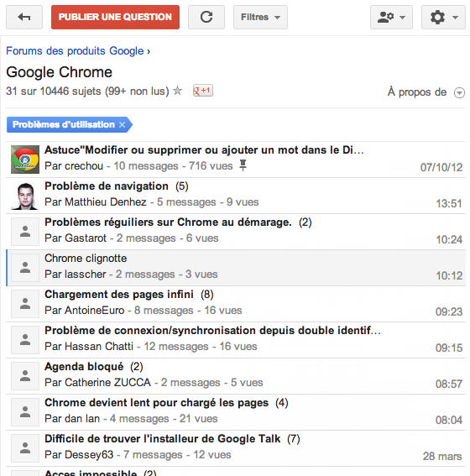
Task: Remove the Problèmes d'utilisation filter tag
Action: 122,125
